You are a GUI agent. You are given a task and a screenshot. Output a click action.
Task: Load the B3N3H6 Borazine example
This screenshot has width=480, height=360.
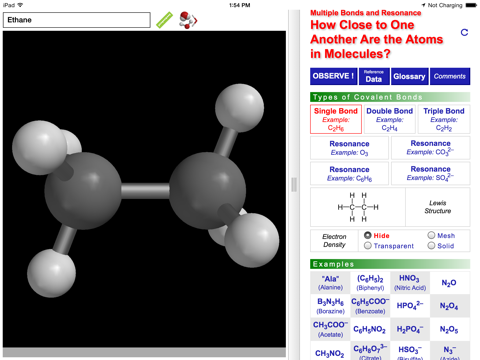pyautogui.click(x=330, y=306)
